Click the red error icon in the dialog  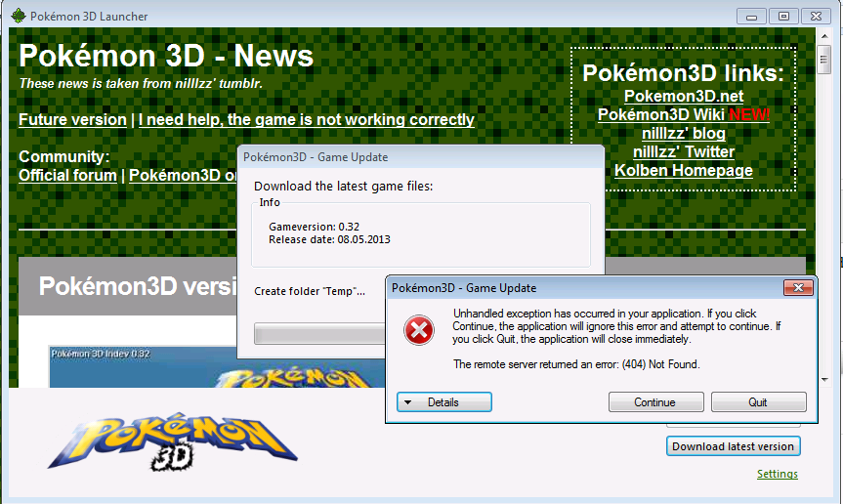(419, 330)
